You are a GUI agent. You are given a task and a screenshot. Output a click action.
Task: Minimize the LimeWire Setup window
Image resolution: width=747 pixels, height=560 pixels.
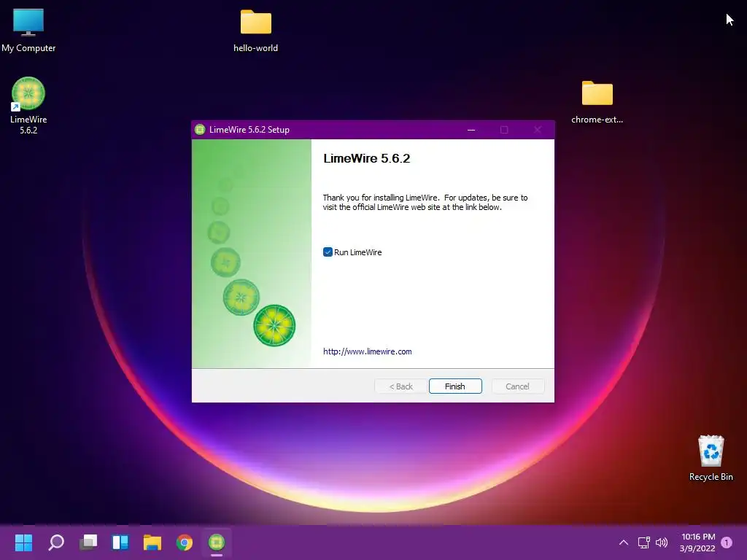[x=471, y=130]
